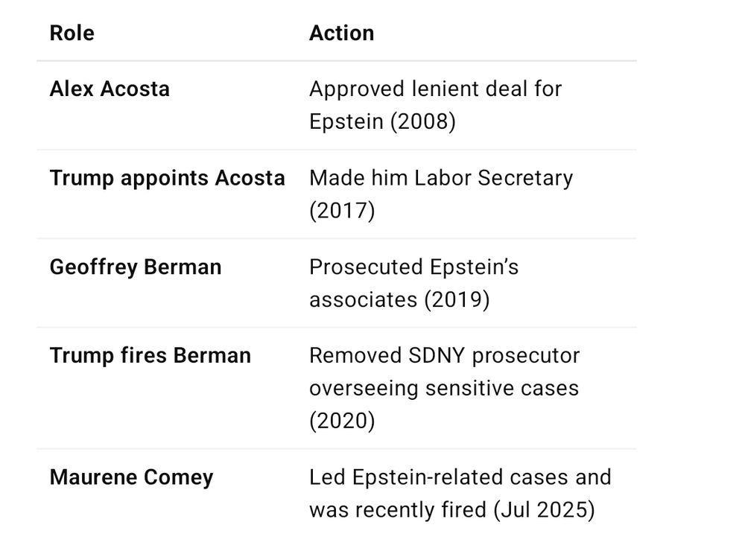This screenshot has height=560, width=745.
Task: Click the Role column header
Action: click(x=72, y=34)
